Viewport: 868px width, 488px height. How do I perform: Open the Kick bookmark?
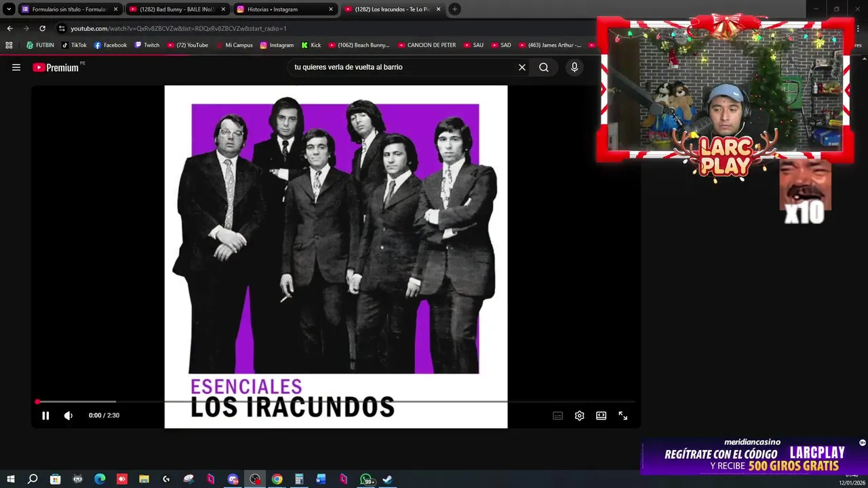tap(311, 45)
